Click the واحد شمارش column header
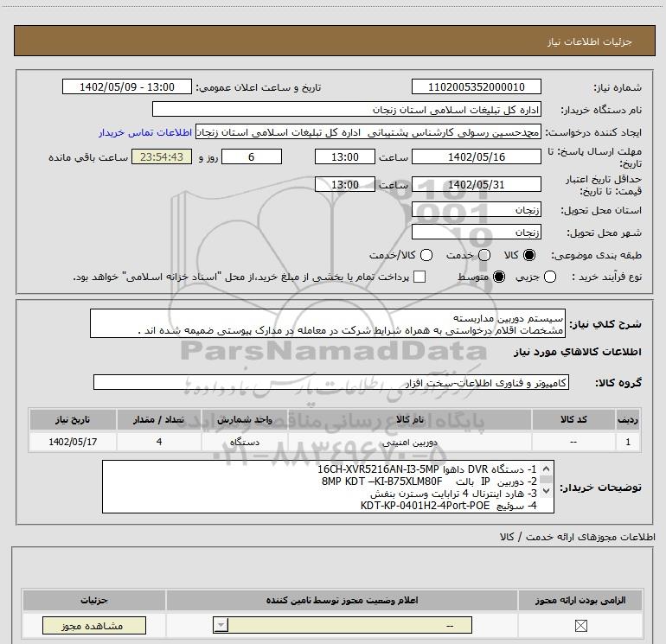This screenshot has width=666, height=644. tap(245, 419)
